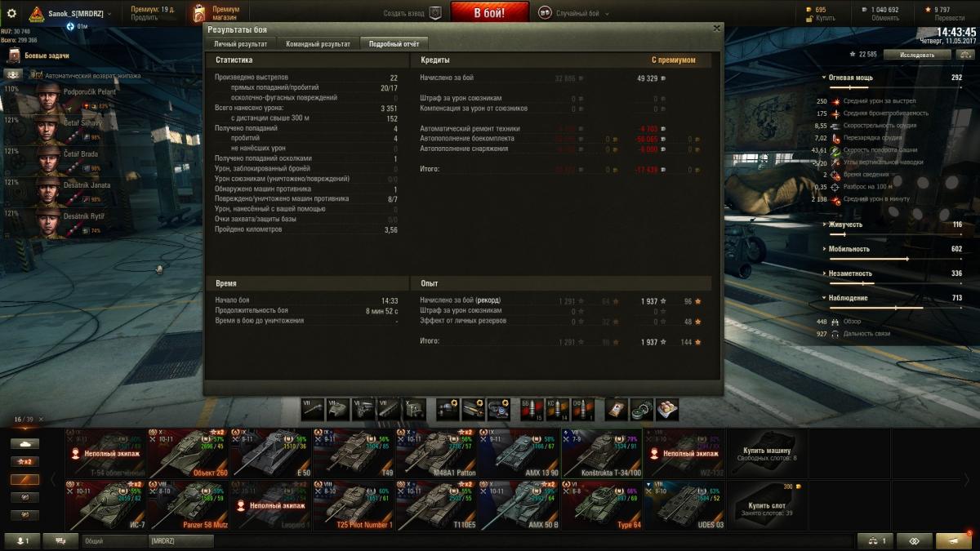Toggle the bottom carousel filter button
This screenshot has height=551, width=980.
click(24, 515)
